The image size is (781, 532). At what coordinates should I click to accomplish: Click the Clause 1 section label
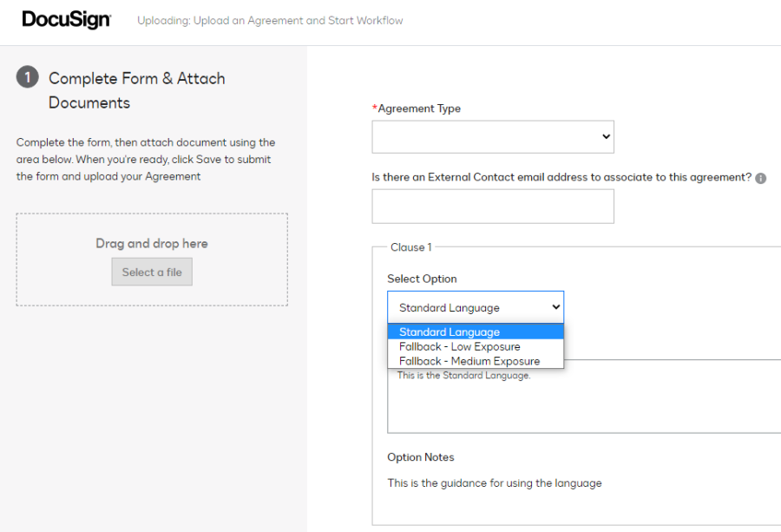tap(411, 247)
